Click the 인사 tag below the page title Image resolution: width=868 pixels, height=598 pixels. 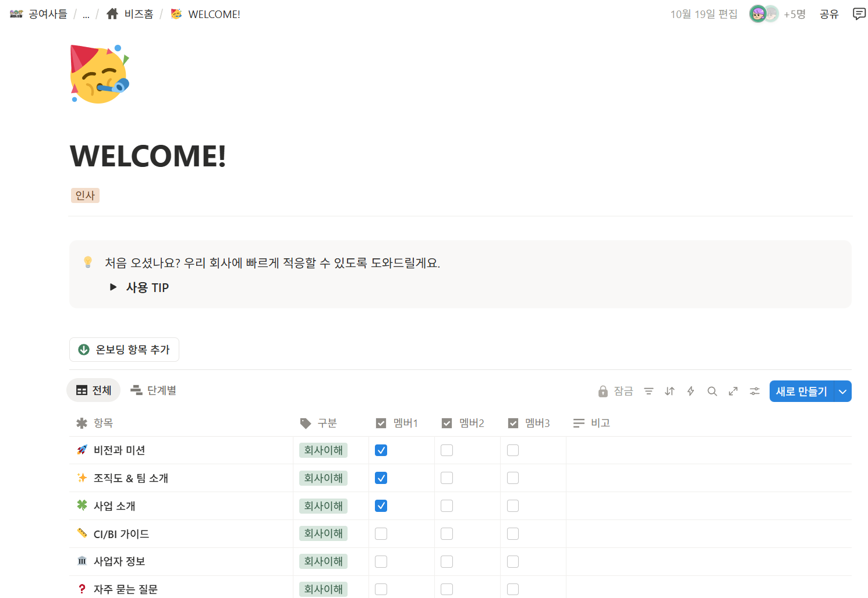pos(85,195)
